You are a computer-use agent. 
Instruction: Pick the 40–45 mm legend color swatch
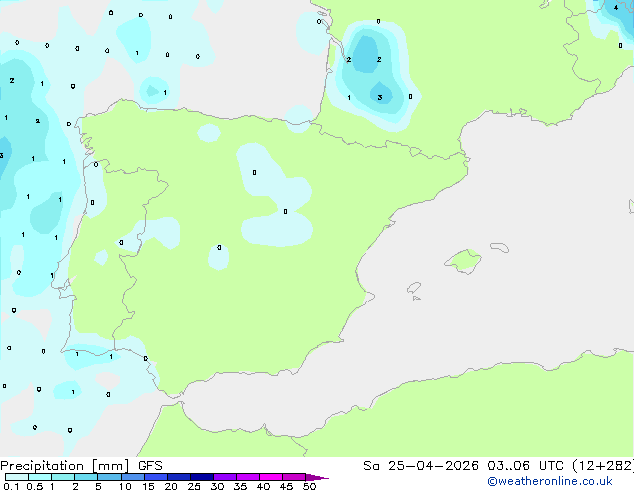tap(271, 477)
